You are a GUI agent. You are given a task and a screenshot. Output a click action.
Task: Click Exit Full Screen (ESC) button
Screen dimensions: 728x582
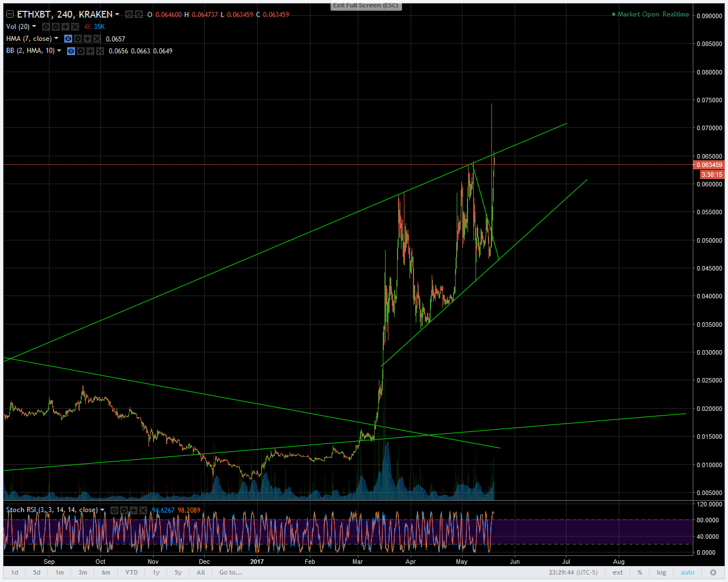(366, 5)
